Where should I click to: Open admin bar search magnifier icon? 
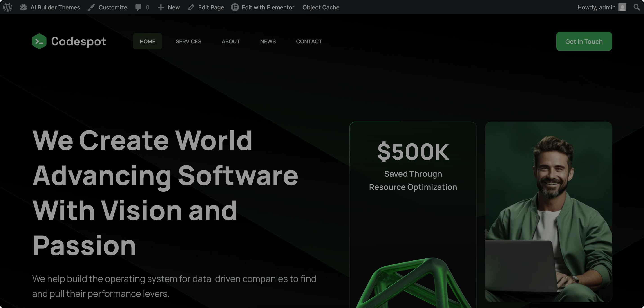click(x=637, y=7)
